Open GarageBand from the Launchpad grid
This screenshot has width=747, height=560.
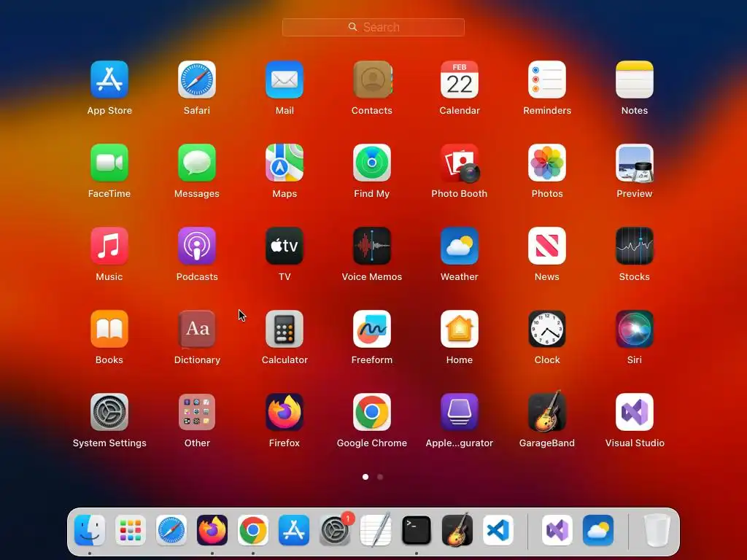pos(547,411)
